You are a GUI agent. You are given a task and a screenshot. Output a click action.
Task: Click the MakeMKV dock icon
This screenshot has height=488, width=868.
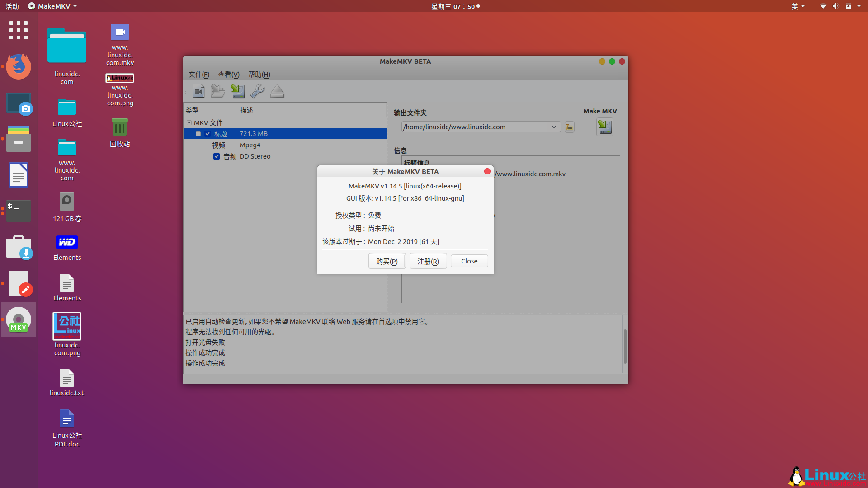19,320
